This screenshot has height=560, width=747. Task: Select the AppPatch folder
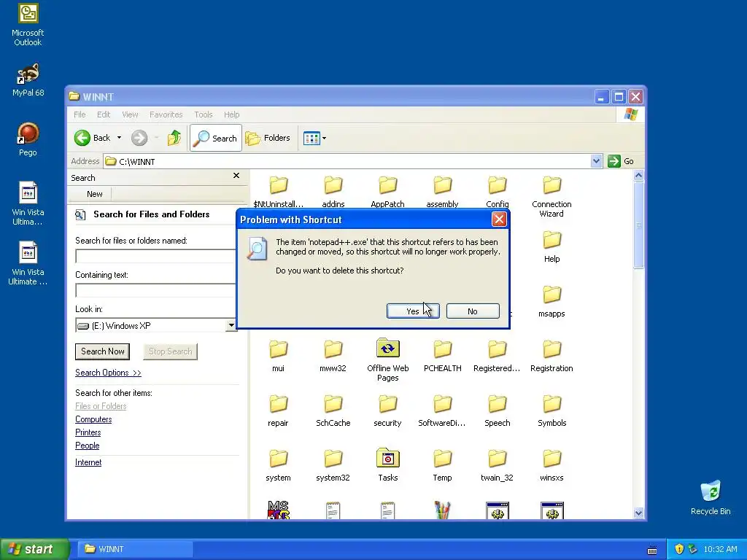387,192
